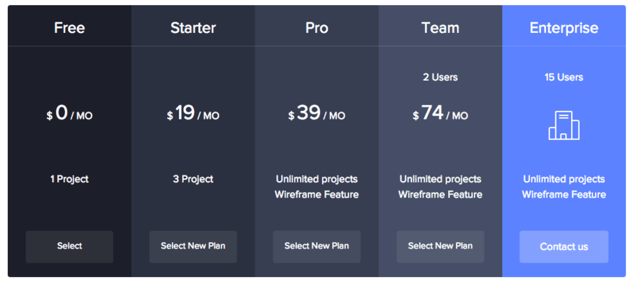
Task: Click the $74 / MO price
Action: coord(440,113)
